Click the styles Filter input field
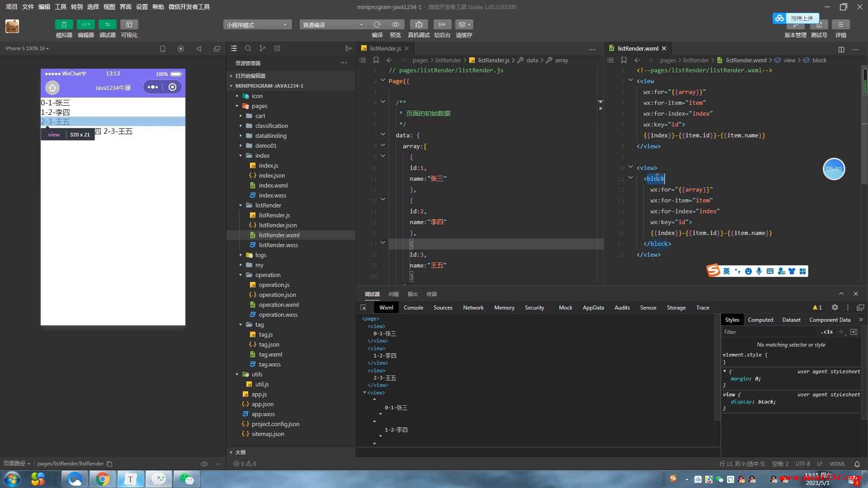This screenshot has width=868, height=488. point(769,332)
